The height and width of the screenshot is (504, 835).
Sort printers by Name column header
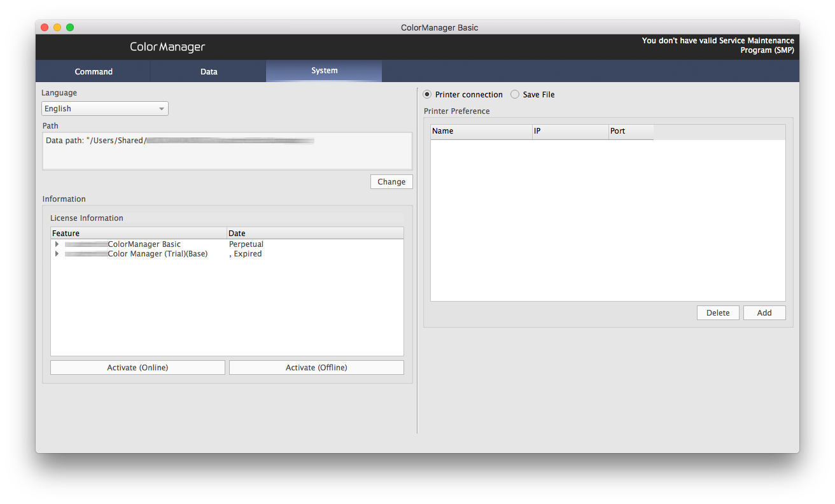click(481, 131)
